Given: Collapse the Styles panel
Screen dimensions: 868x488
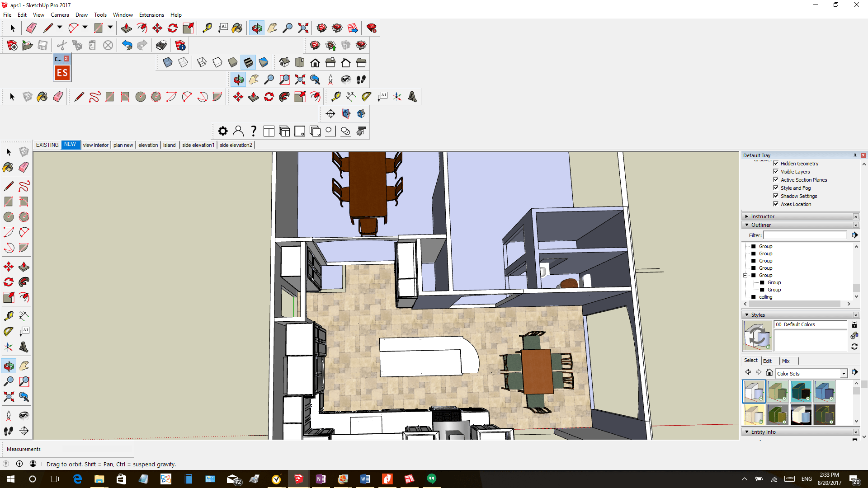Looking at the screenshot, I should [747, 315].
